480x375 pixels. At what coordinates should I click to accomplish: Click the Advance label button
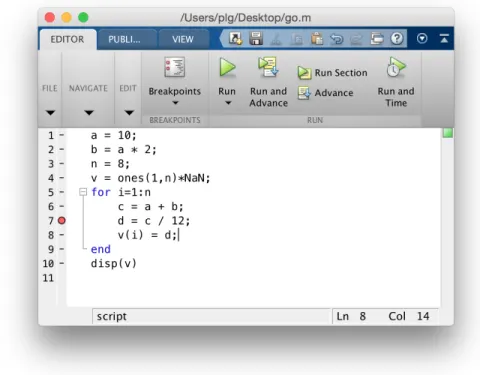(334, 93)
